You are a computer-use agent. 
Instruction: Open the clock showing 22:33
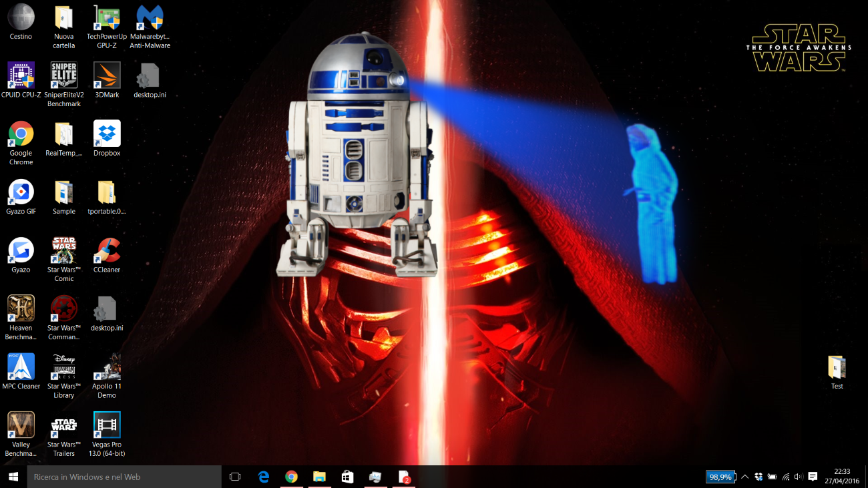click(841, 477)
